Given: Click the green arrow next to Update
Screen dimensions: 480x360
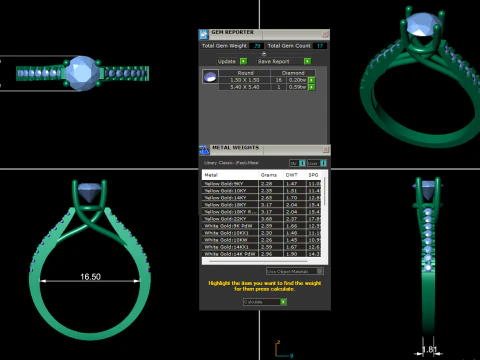Looking at the screenshot, I should coord(244,61).
